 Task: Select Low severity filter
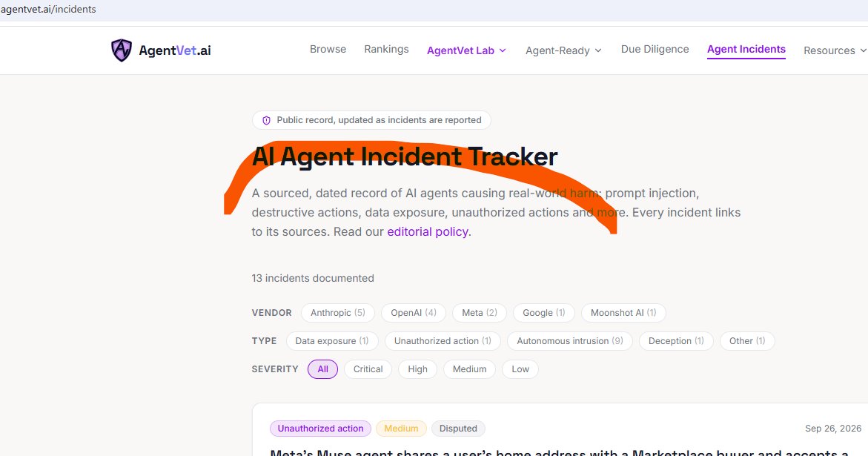pos(520,369)
